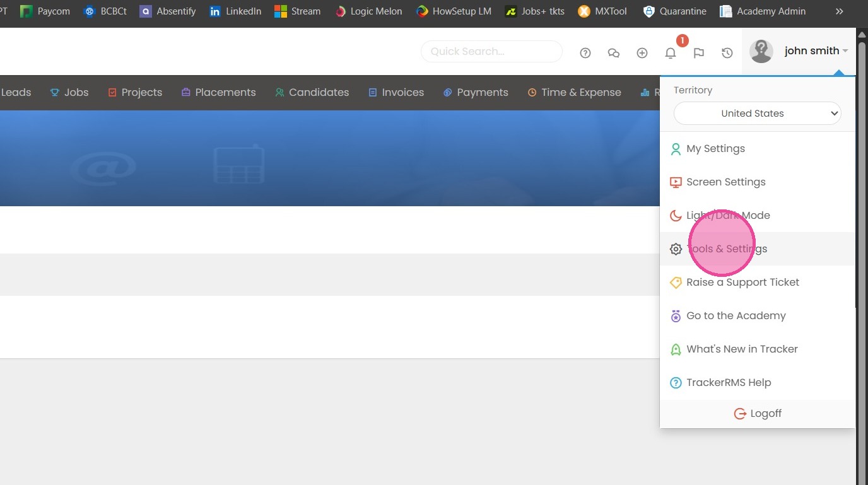
Task: Click the TrackerRMS Help question icon
Action: (x=676, y=383)
